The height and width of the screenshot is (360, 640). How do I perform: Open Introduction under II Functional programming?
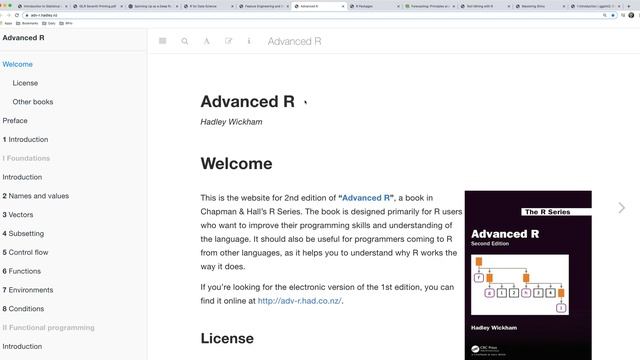pos(22,346)
